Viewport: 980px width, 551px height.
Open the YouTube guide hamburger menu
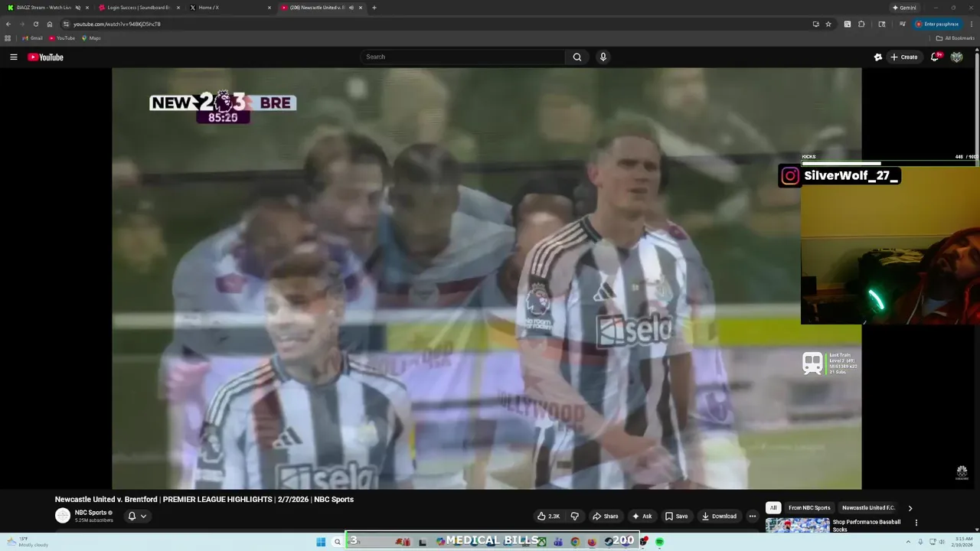click(13, 57)
